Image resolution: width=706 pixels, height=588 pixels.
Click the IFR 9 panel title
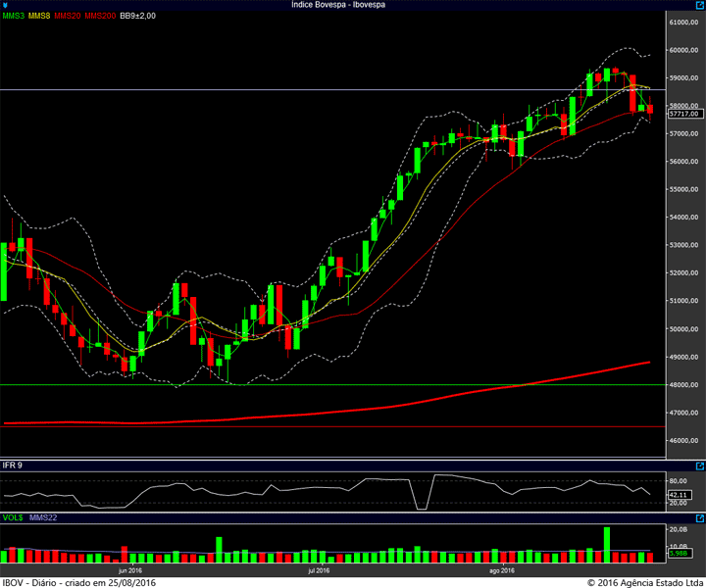[x=12, y=465]
